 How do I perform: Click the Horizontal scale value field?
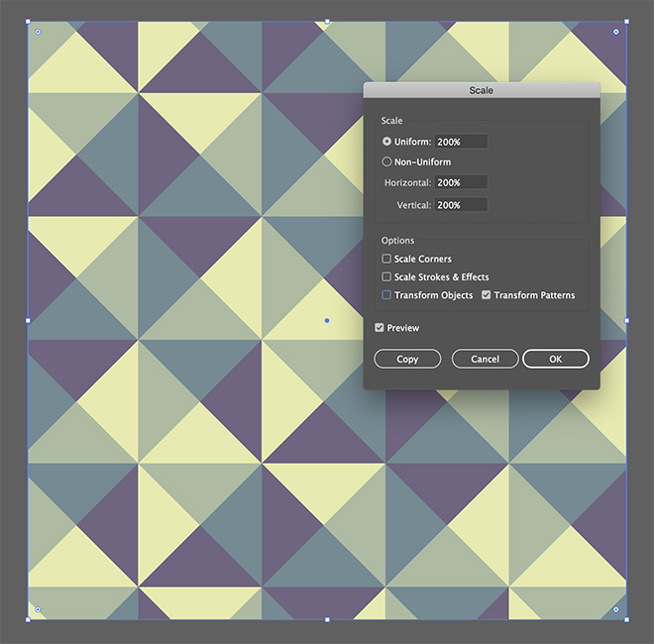pos(461,182)
